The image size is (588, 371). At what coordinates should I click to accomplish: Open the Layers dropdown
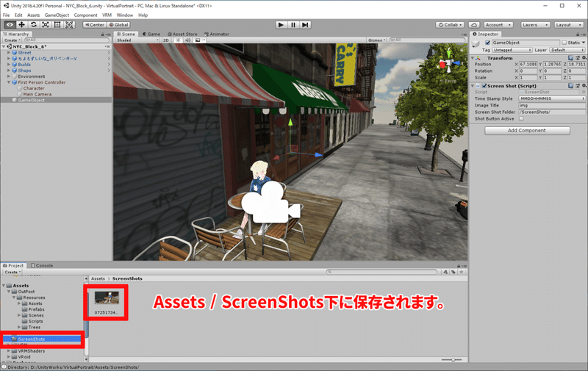(535, 25)
